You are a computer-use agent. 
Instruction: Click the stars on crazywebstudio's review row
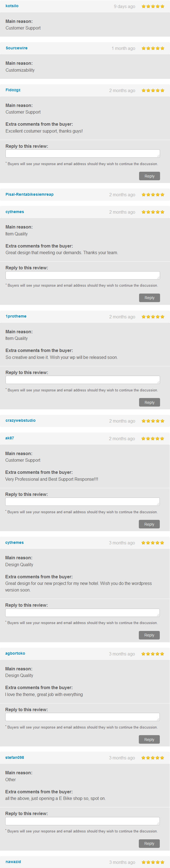[x=153, y=421]
